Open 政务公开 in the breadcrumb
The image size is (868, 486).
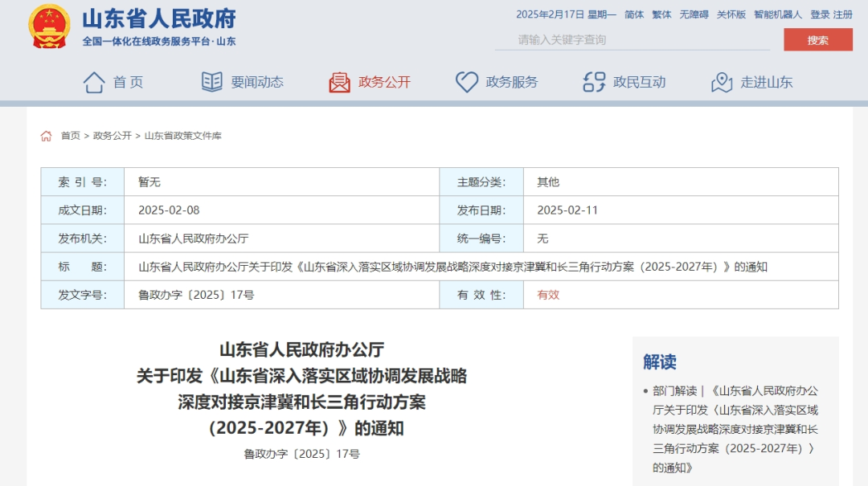[113, 136]
